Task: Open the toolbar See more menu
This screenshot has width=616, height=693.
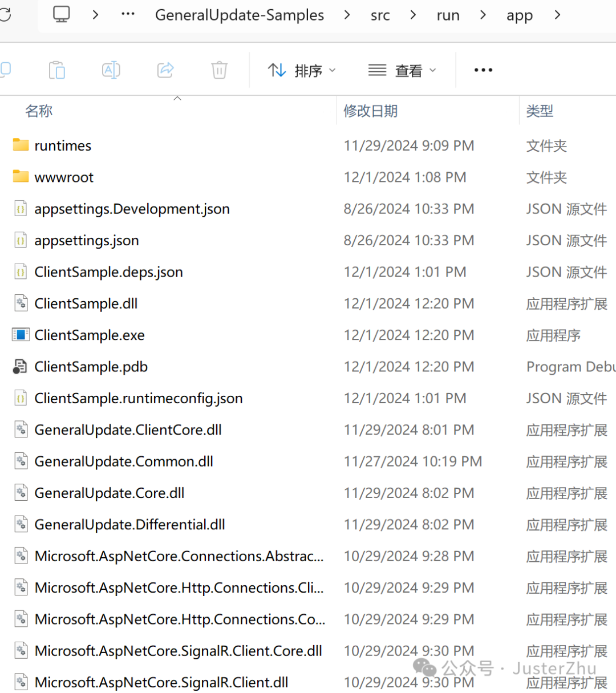Action: click(x=483, y=70)
